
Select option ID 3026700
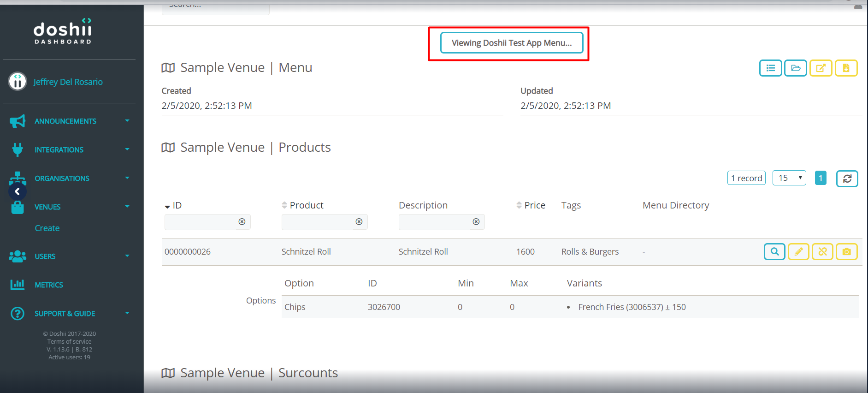click(384, 307)
